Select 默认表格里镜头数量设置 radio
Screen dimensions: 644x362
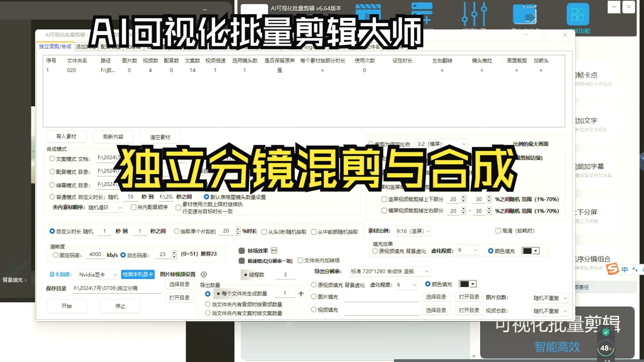pyautogui.click(x=206, y=197)
